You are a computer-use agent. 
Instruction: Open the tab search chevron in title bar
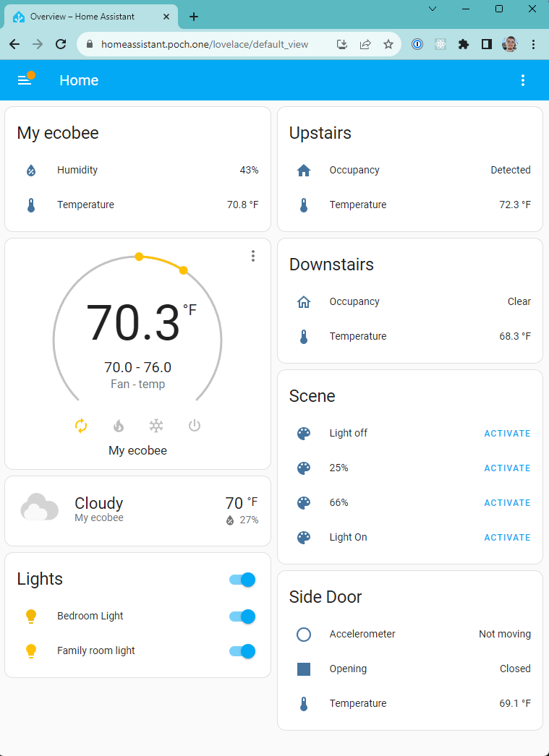pos(433,9)
